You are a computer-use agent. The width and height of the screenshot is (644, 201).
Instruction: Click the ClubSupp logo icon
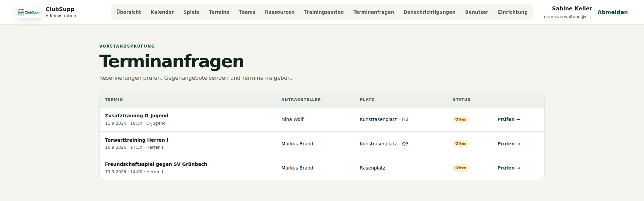tap(29, 12)
